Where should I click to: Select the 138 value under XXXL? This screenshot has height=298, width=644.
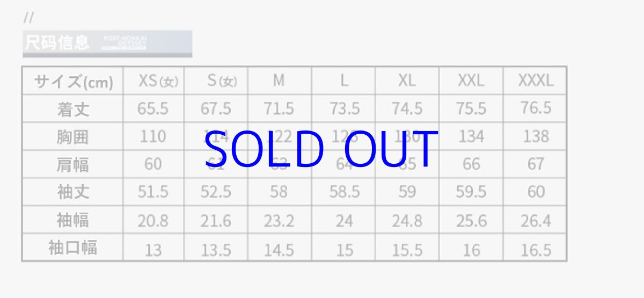point(535,136)
